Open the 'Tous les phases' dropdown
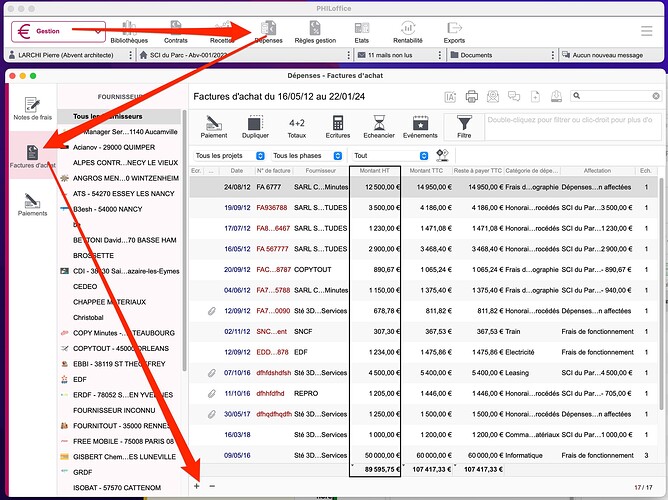This screenshot has height=500, width=668. [x=306, y=156]
